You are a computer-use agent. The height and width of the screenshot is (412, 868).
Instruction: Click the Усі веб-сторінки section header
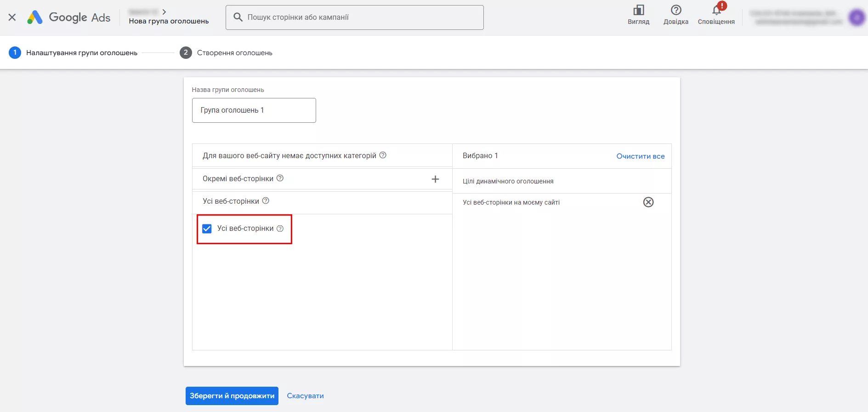click(231, 201)
